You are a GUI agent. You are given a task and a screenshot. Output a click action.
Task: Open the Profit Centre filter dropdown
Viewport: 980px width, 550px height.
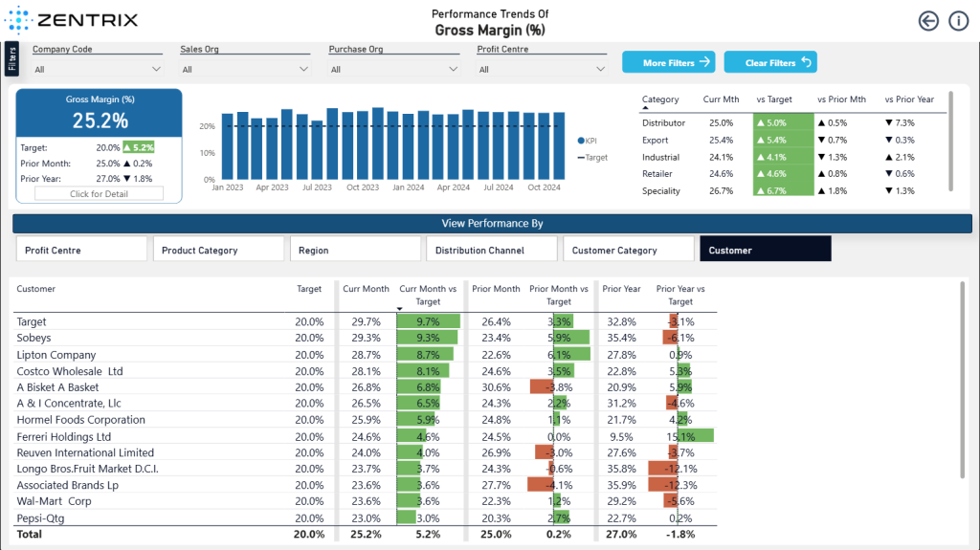pyautogui.click(x=542, y=70)
